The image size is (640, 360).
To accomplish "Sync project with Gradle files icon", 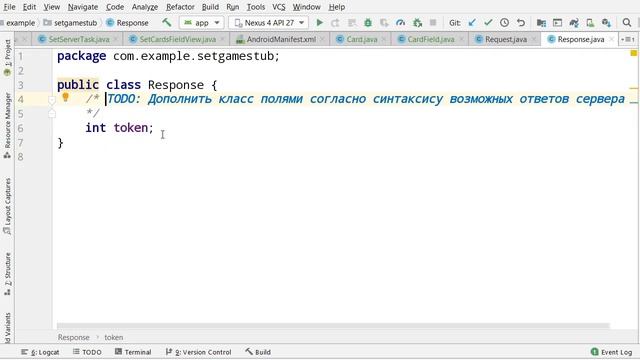I will [574, 23].
